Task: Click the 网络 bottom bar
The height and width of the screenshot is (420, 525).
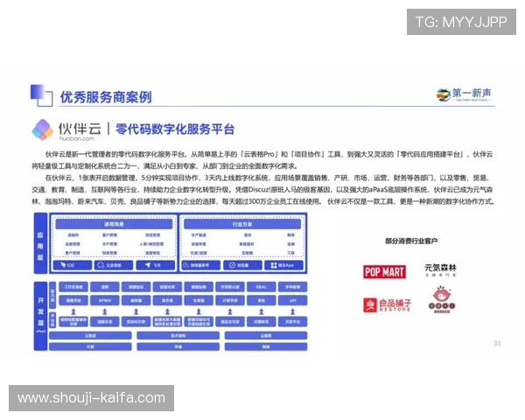Action: pyautogui.click(x=266, y=346)
